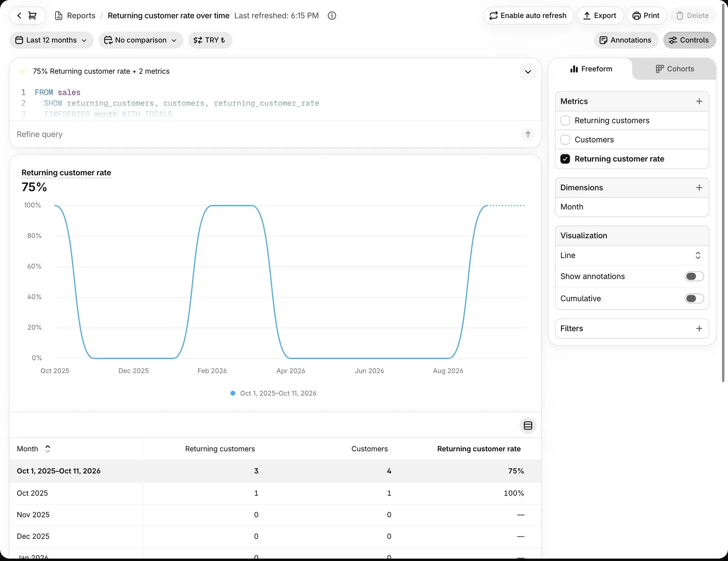Open the table layout options icon
This screenshot has width=728, height=561.
(x=528, y=426)
